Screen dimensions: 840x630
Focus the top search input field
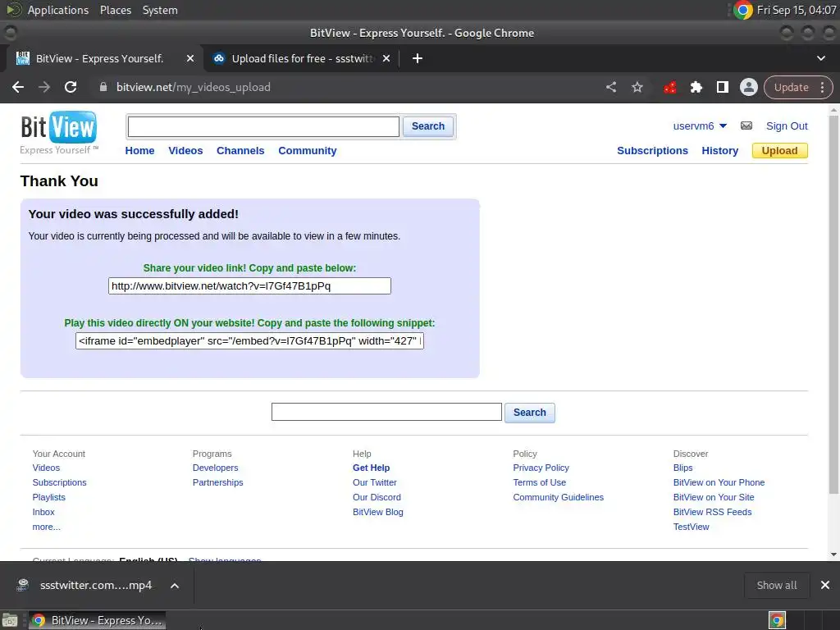pos(263,126)
